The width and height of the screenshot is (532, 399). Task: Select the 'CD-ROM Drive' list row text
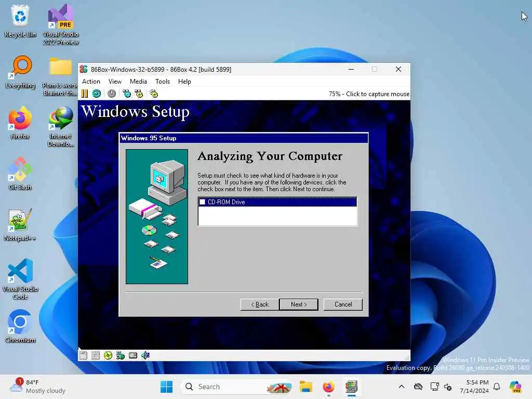[x=227, y=202]
